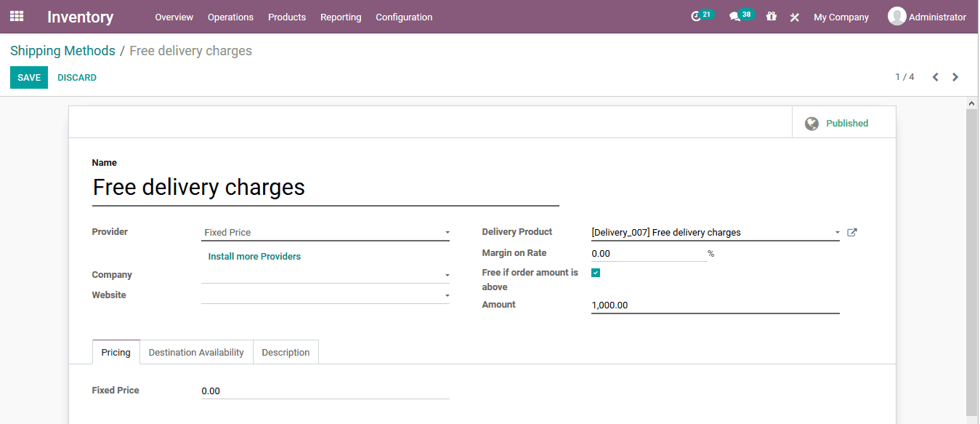Open Delivery Product external link icon
The height and width of the screenshot is (424, 980).
tap(852, 233)
